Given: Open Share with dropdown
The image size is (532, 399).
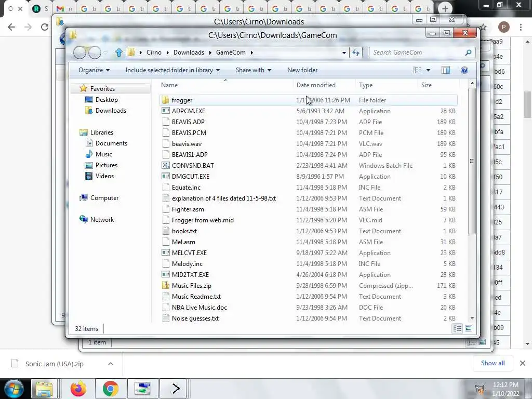Looking at the screenshot, I should click(254, 70).
